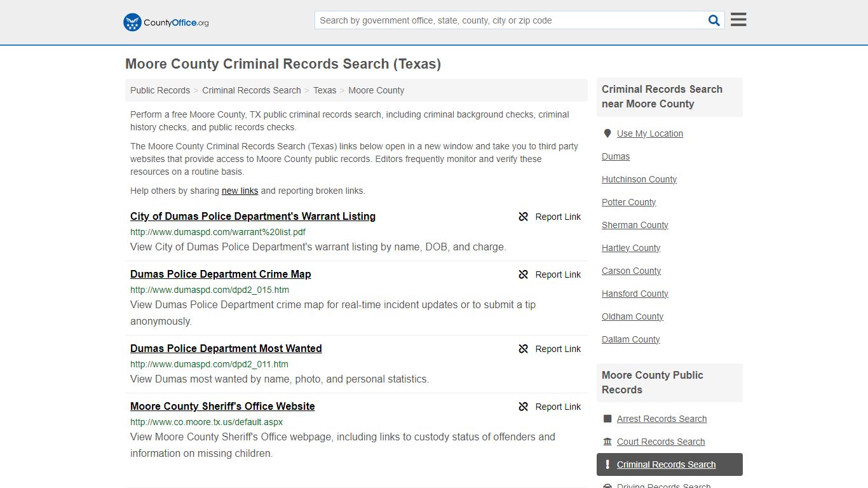Screen dimensions: 868x488
Task: Open Dallam County link
Action: pyautogui.click(x=631, y=339)
